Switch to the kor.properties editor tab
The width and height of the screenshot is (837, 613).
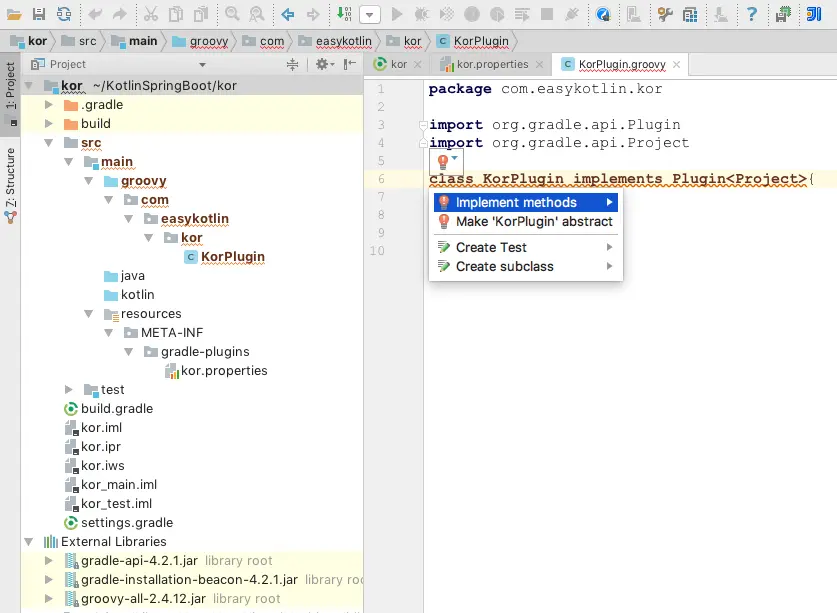pos(492,65)
